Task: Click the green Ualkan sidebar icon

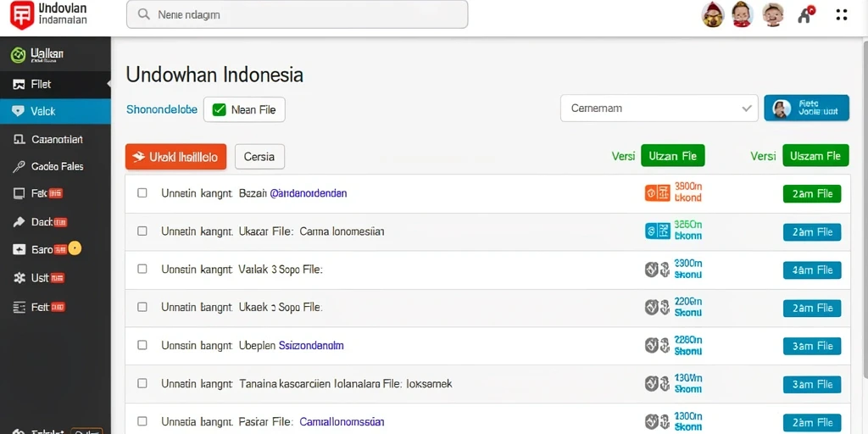Action: (x=19, y=55)
